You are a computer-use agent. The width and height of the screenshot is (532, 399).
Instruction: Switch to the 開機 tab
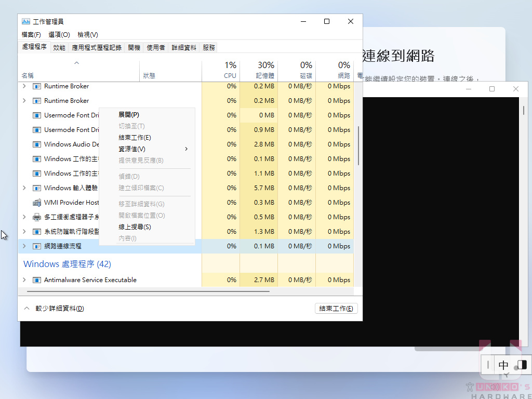[x=134, y=48]
